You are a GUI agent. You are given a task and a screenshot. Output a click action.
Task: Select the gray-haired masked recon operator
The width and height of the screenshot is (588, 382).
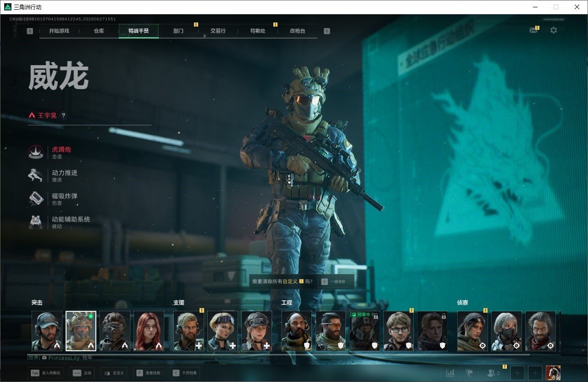pyautogui.click(x=506, y=331)
